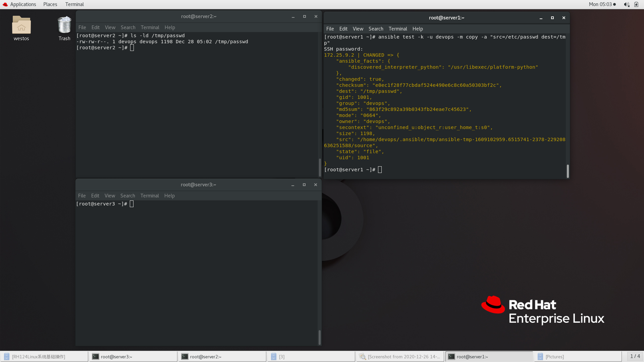Click the Red Hat Applications logo icon
The width and height of the screenshot is (644, 362).
(5, 4)
